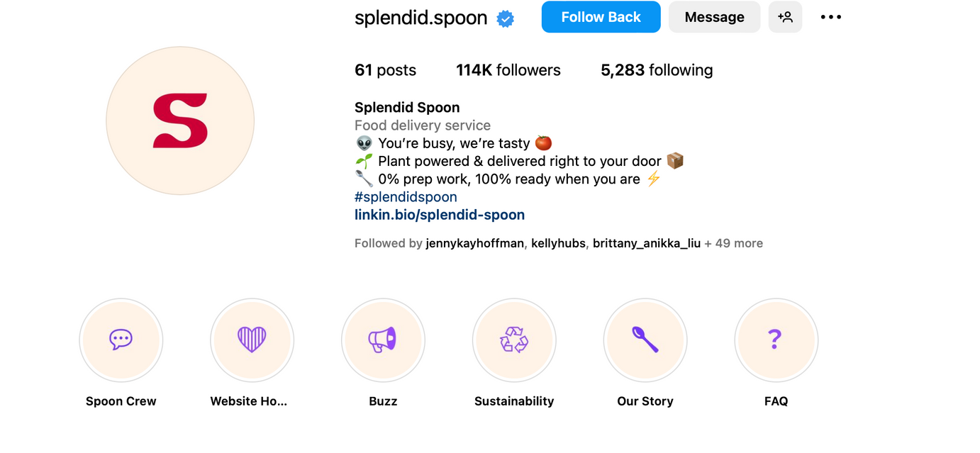Show the + 49 more mutual followers
This screenshot has width=980, height=453.
click(734, 243)
